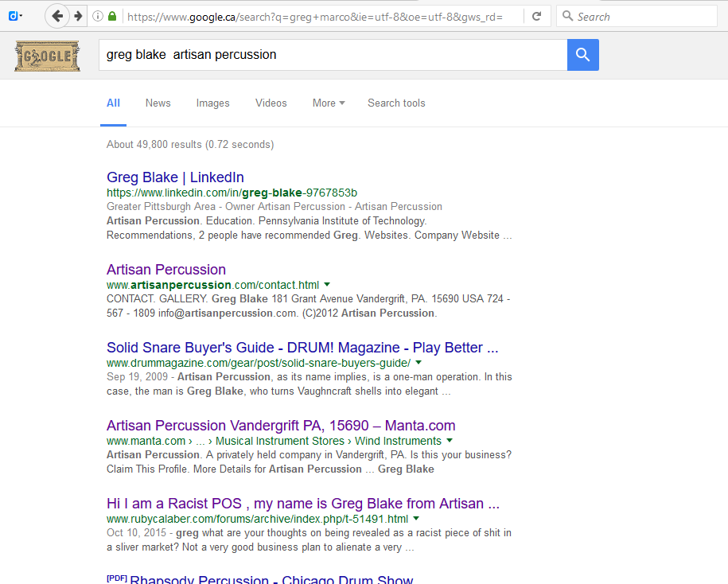
Task: Click 'Greater Pittsburgh Area' snippet line
Action: click(274, 207)
